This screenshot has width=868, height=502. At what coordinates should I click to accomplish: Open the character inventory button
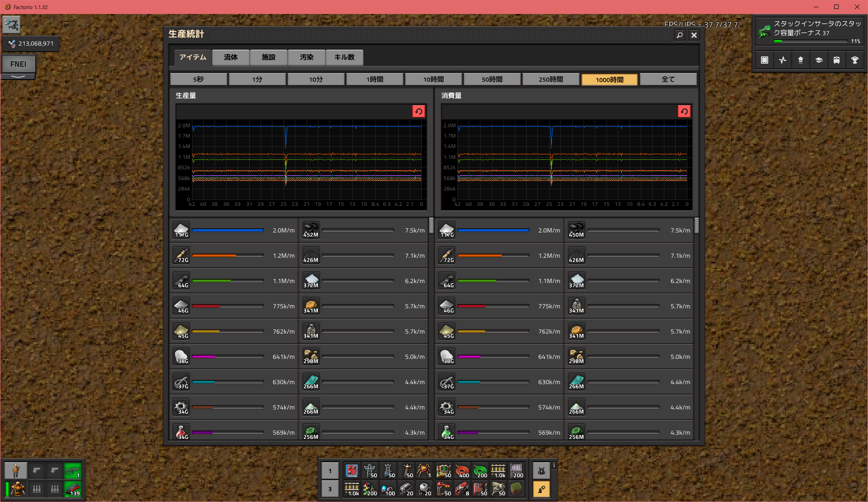pyautogui.click(x=16, y=470)
